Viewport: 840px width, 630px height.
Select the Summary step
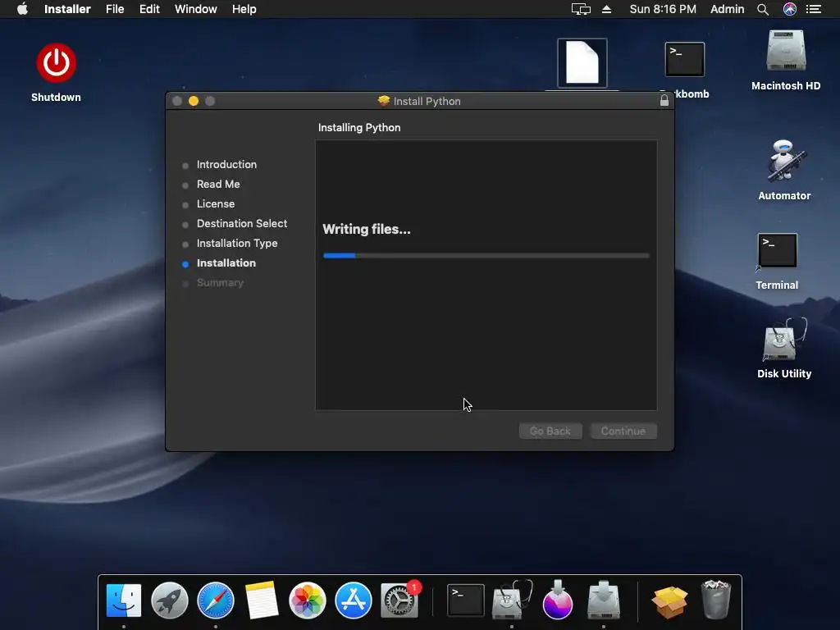(x=220, y=283)
